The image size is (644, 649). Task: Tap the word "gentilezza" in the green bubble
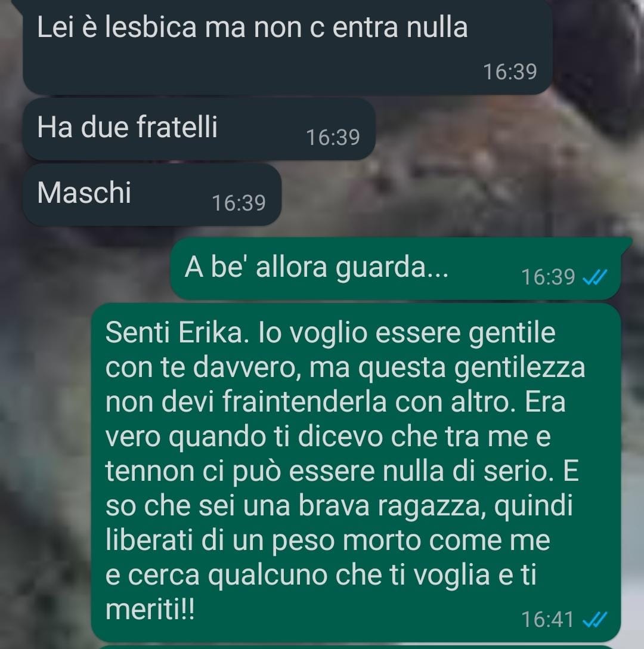[520, 368]
